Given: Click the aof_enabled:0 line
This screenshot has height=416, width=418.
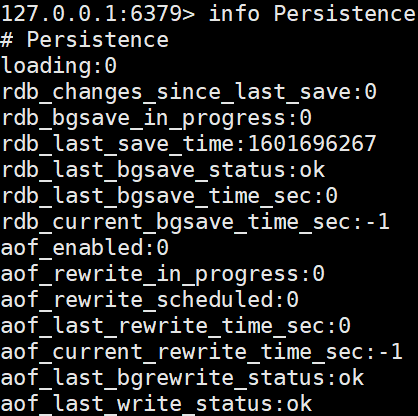Looking at the screenshot, I should pyautogui.click(x=85, y=248).
